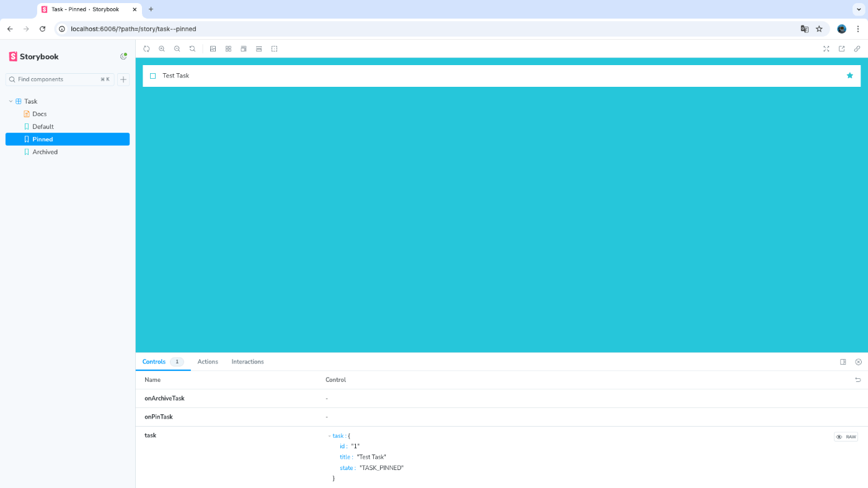Click the task row name in controls

pos(151,435)
